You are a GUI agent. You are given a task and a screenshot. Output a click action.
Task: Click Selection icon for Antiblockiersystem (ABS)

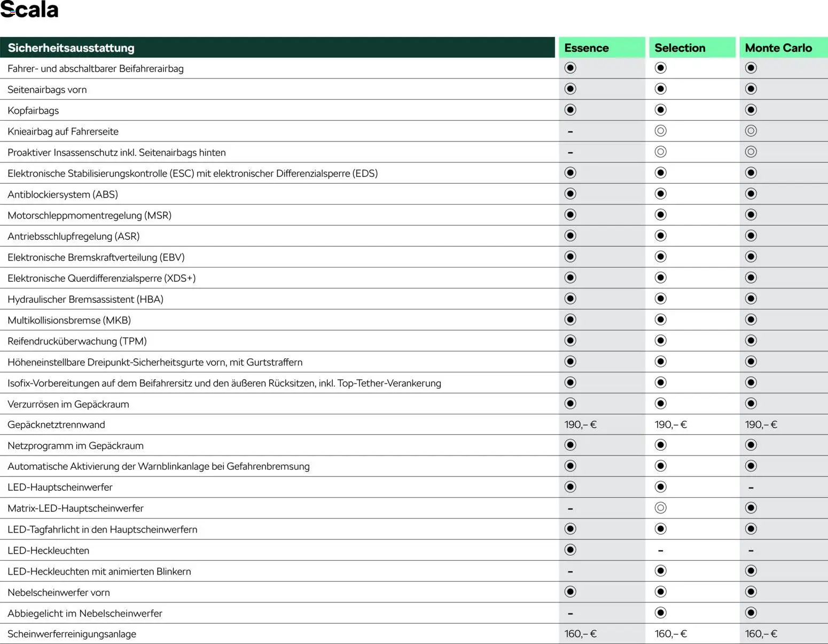coord(660,194)
